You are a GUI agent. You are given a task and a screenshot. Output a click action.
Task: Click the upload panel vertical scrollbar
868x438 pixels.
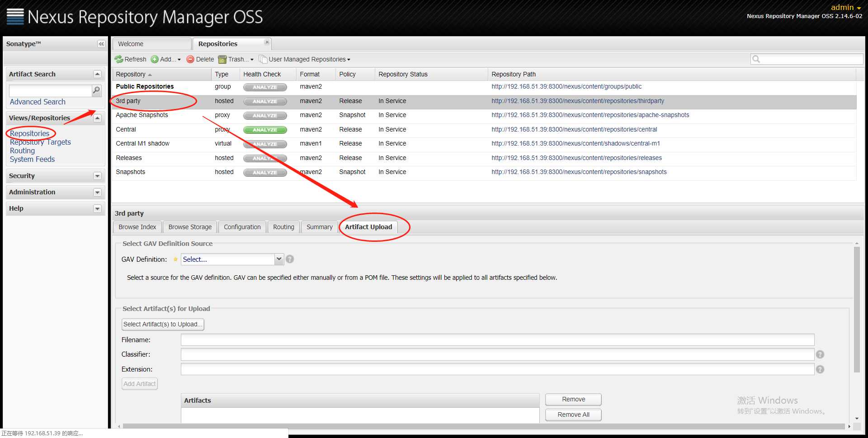(x=857, y=310)
